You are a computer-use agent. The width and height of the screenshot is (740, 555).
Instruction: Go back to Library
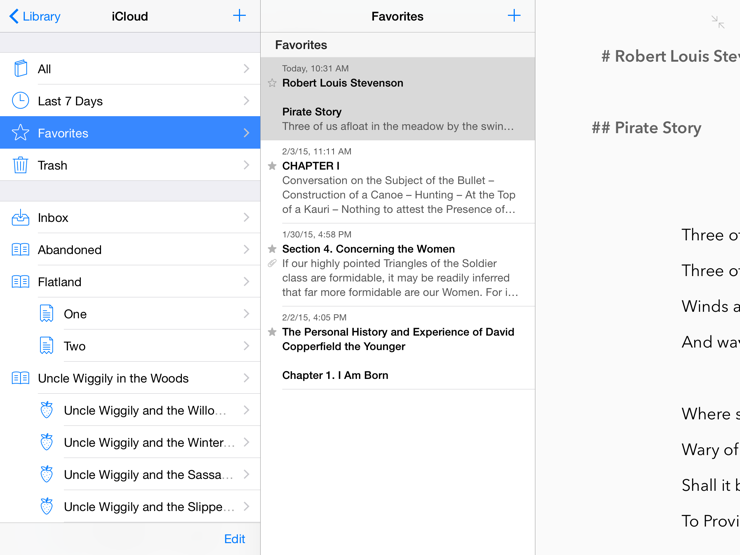point(36,16)
